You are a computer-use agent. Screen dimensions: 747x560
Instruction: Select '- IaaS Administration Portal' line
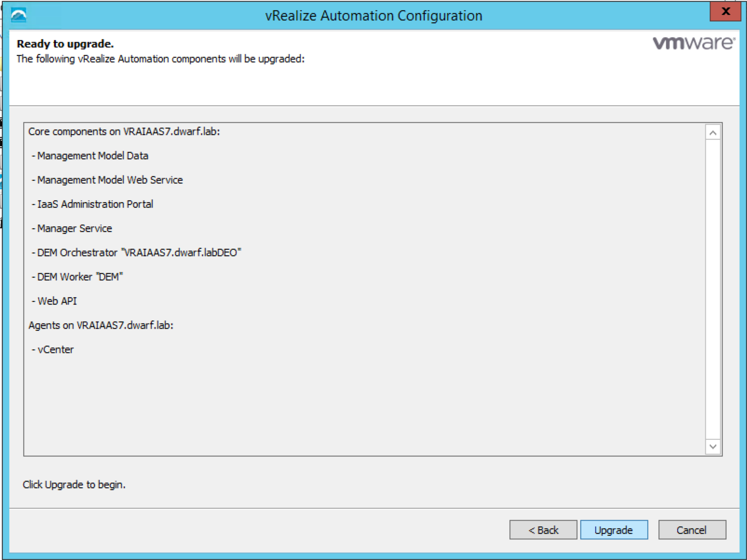point(92,204)
